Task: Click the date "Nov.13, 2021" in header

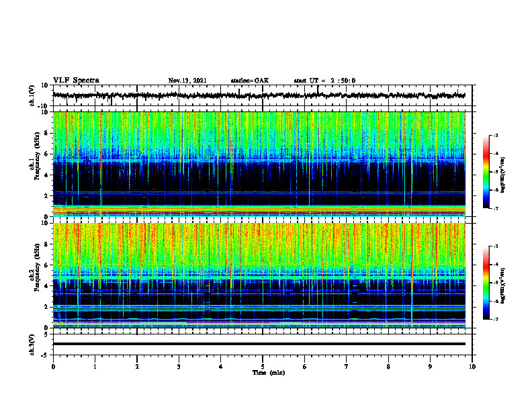Action: [x=187, y=81]
